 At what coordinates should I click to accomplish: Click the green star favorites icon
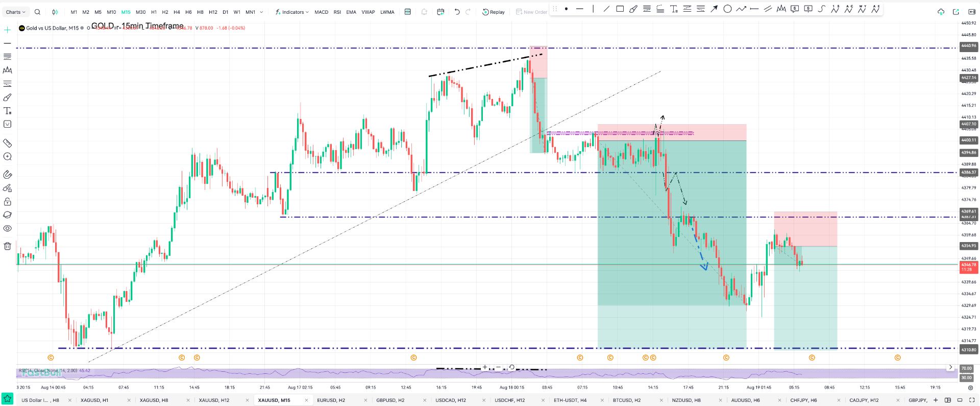click(7, 398)
